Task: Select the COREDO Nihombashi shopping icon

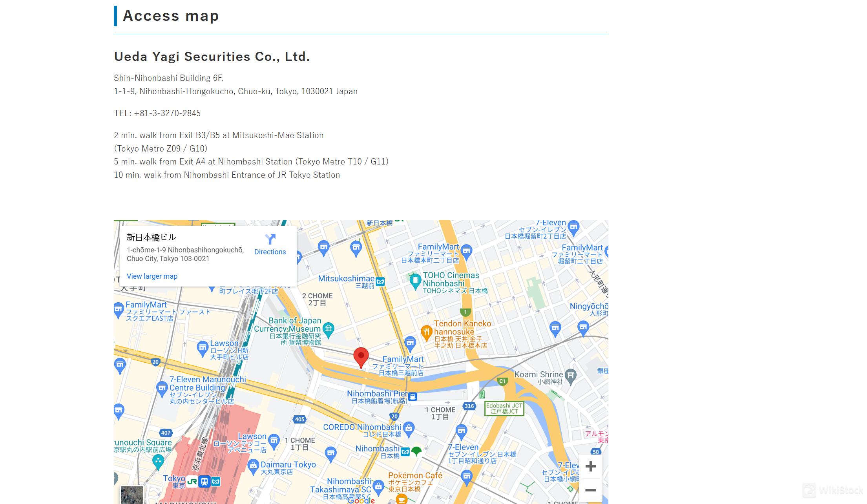Action: (x=409, y=429)
